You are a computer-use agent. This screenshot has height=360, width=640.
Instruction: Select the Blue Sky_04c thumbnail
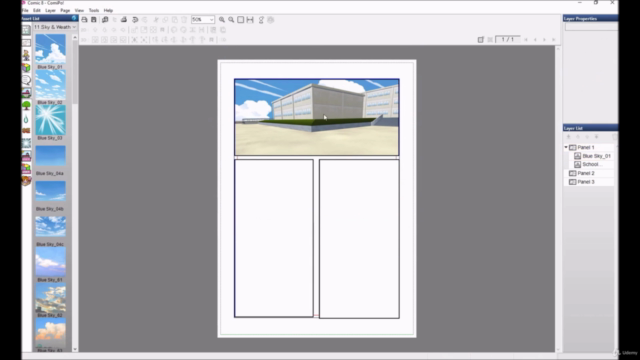[x=50, y=227]
